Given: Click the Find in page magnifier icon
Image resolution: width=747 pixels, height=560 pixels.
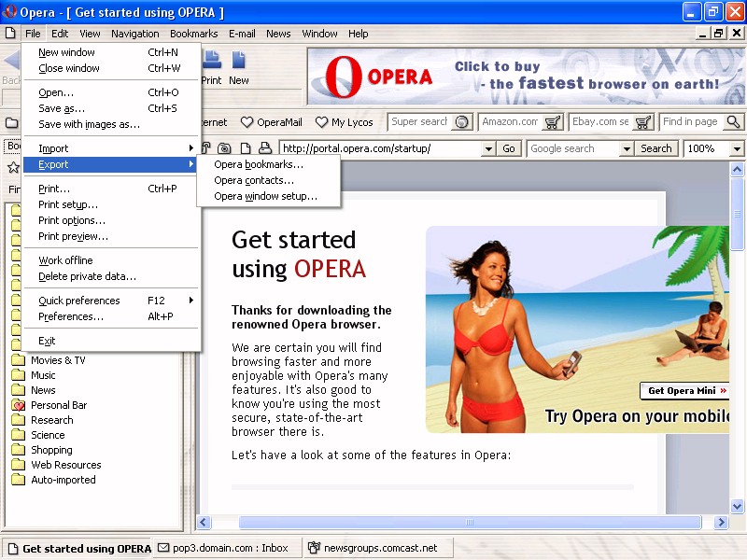Looking at the screenshot, I should [734, 122].
